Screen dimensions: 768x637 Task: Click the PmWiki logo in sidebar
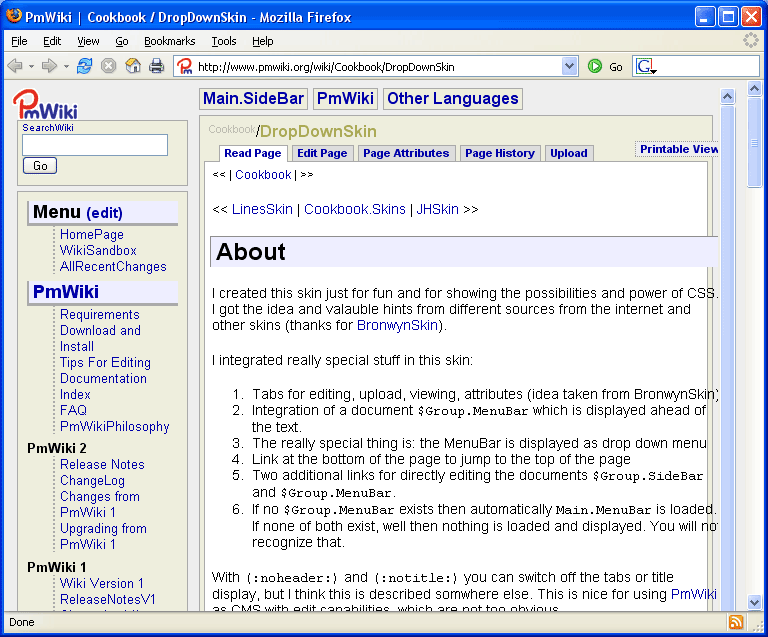45,104
